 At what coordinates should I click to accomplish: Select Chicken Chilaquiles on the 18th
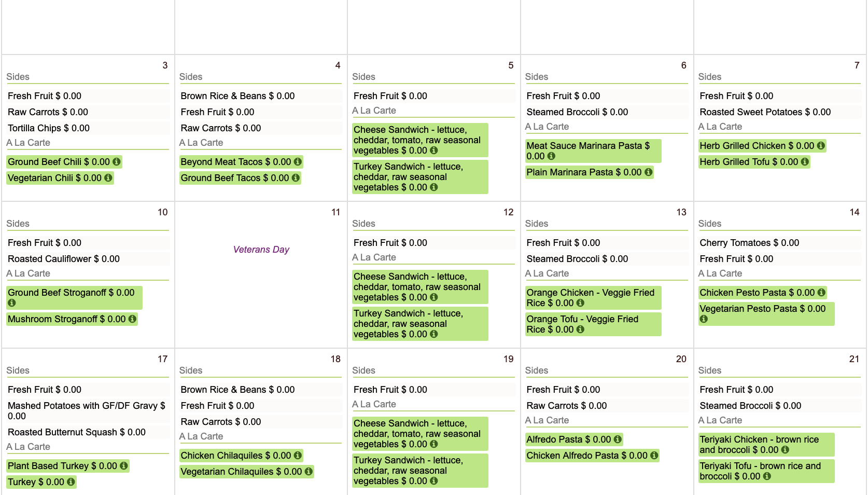click(x=235, y=456)
